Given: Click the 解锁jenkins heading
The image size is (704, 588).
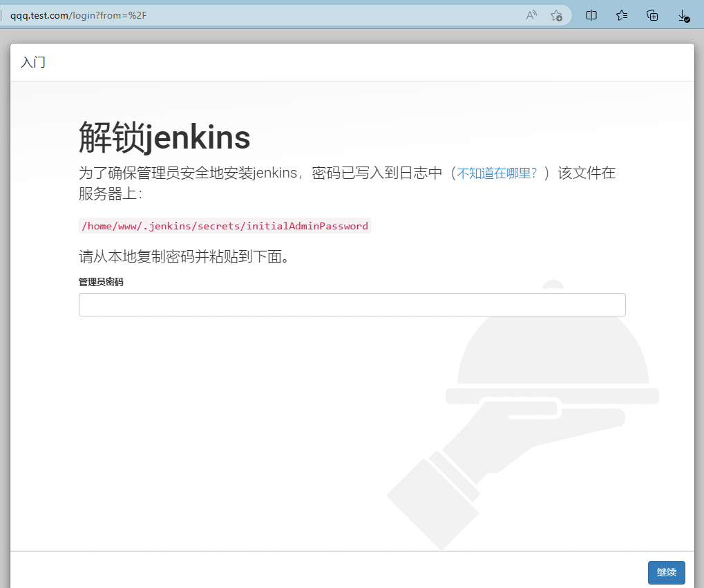Looking at the screenshot, I should [x=164, y=137].
